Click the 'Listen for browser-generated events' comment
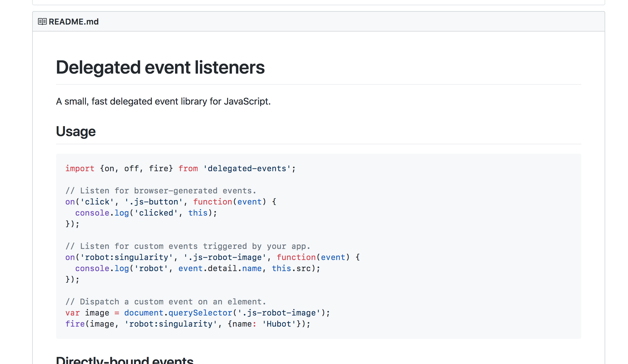 (x=161, y=191)
